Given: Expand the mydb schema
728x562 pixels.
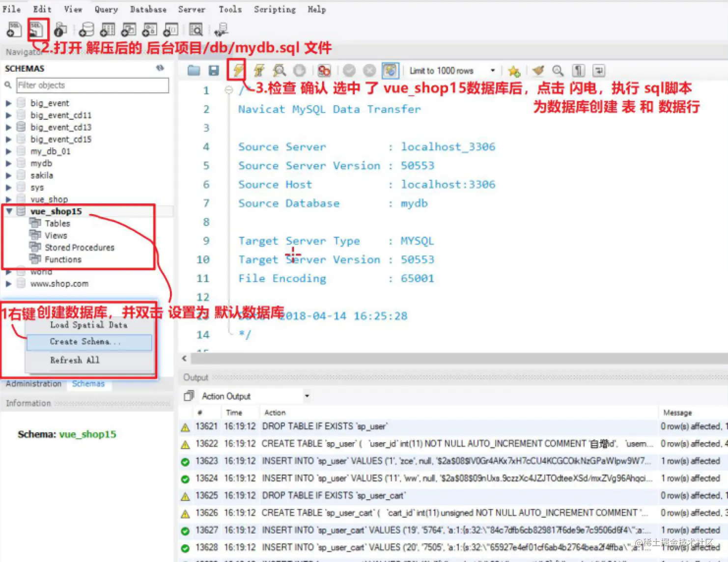Looking at the screenshot, I should (x=8, y=163).
